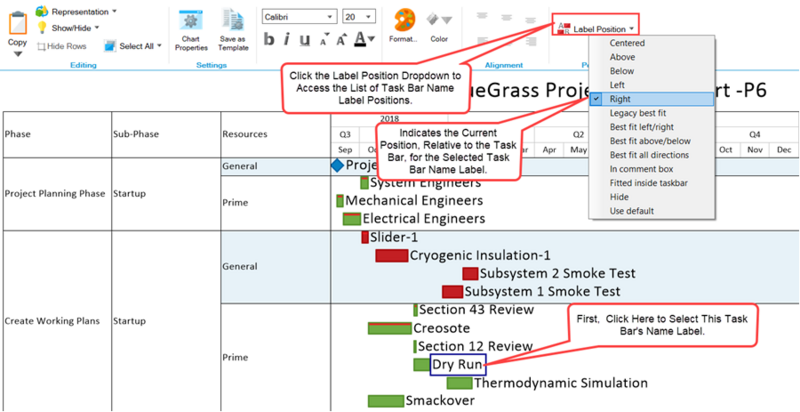
Task: Click the decrease font size icon
Action: (323, 40)
